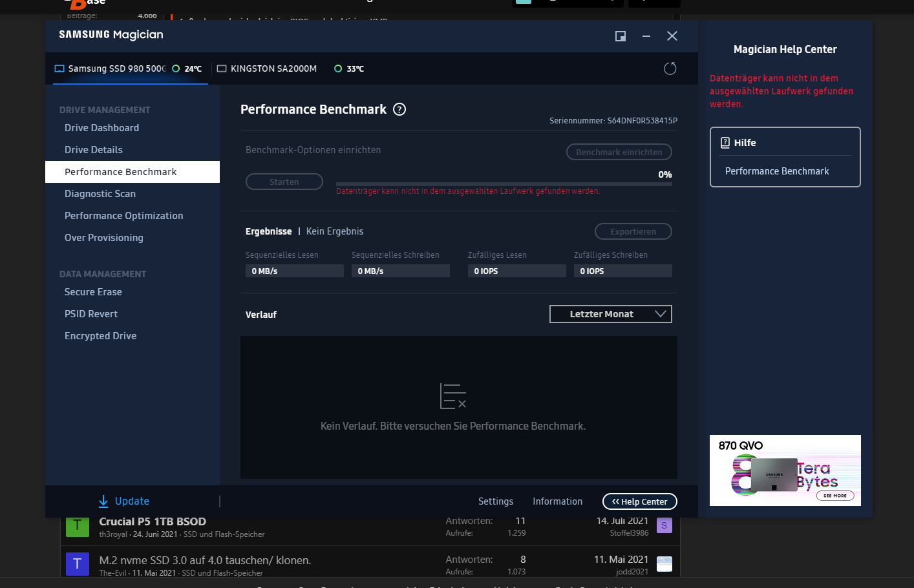The height and width of the screenshot is (588, 914).
Task: Open thread M.2 nvme SSD 3.0 auf 4.0 tauschen
Action: 205,560
